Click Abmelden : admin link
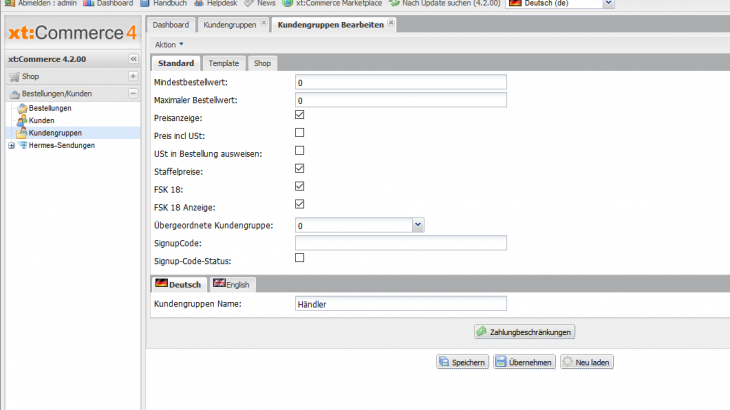730x410 pixels. tap(41, 3)
